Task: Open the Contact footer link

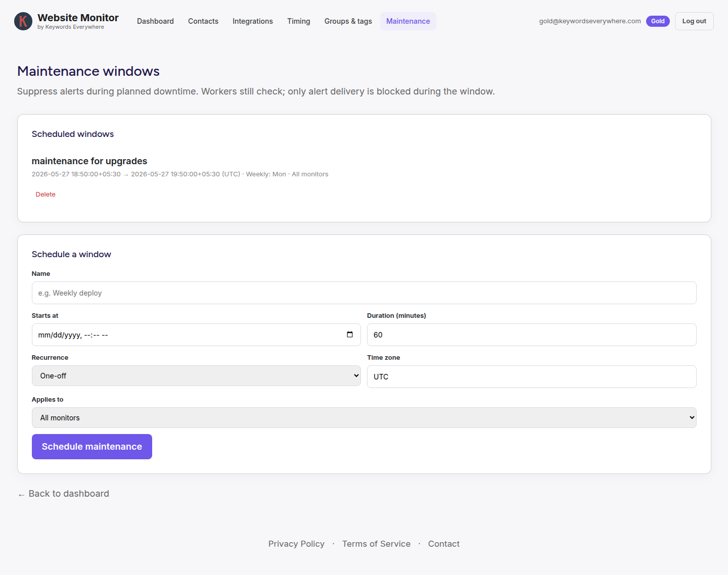Action: [x=444, y=544]
